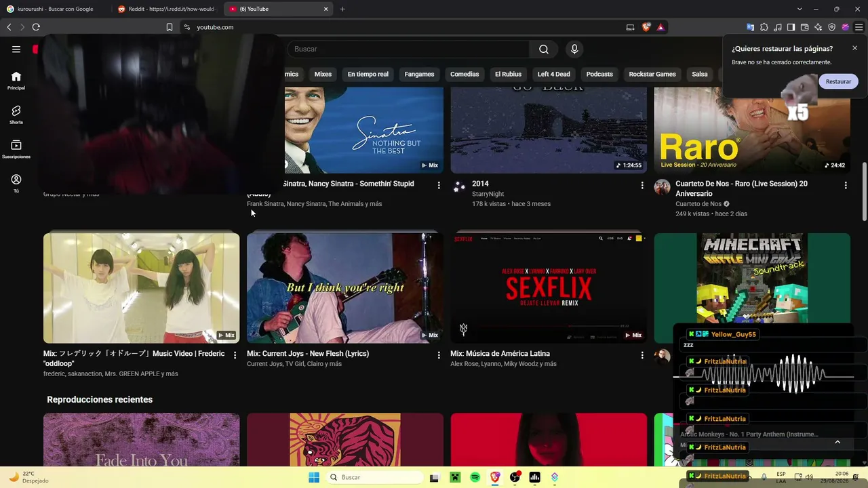Open the media control music-note icon
This screenshot has width=868, height=488.
click(778, 27)
